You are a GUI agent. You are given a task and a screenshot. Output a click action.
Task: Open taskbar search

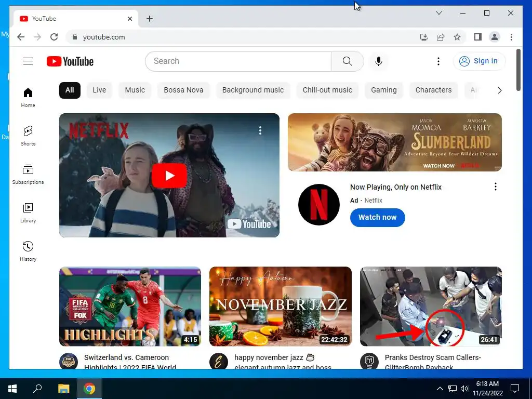point(37,389)
